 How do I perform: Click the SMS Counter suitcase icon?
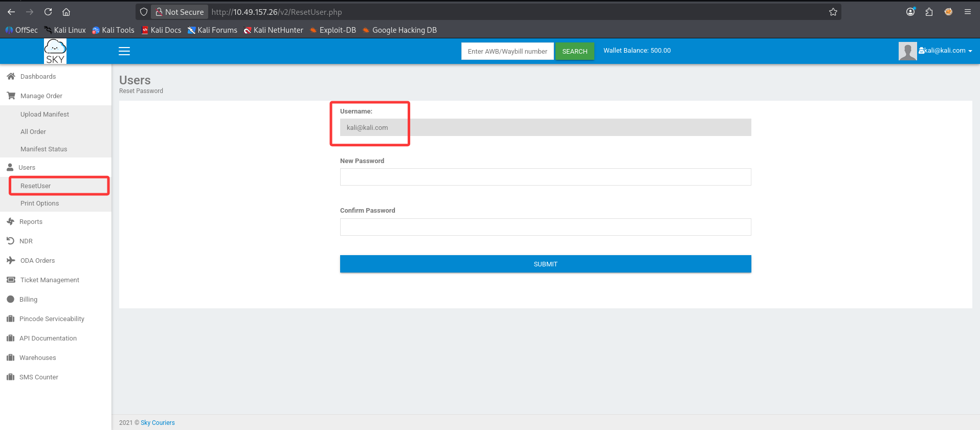point(10,377)
